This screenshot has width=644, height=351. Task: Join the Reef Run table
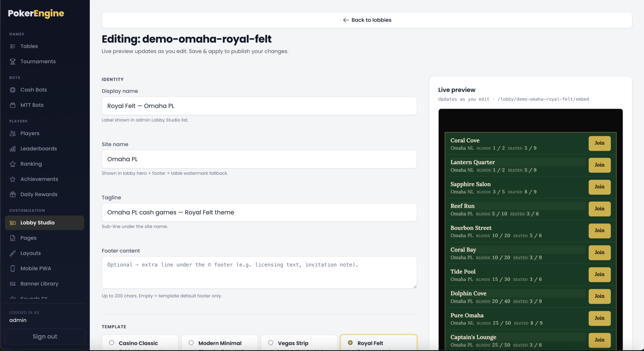click(599, 209)
